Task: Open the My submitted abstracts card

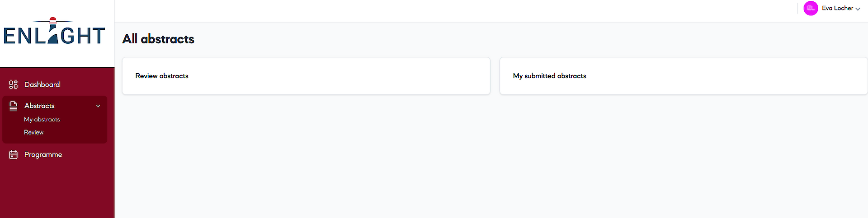Action: (x=683, y=76)
